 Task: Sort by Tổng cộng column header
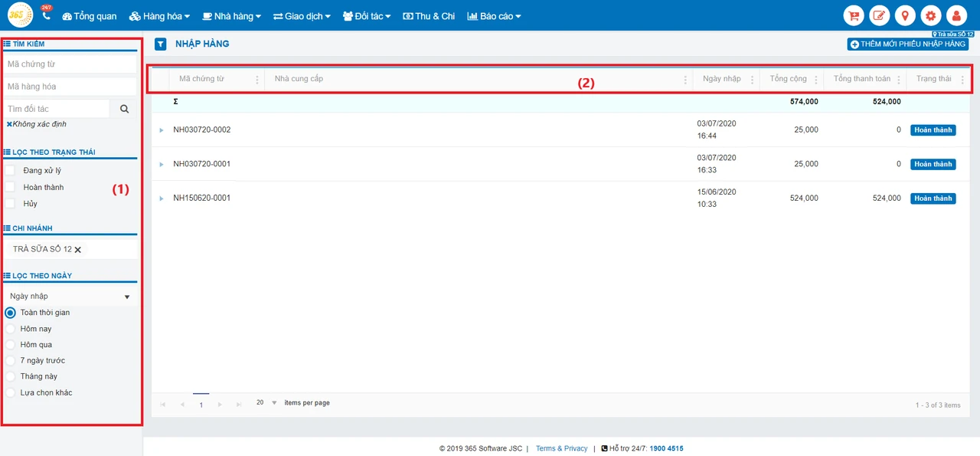789,79
